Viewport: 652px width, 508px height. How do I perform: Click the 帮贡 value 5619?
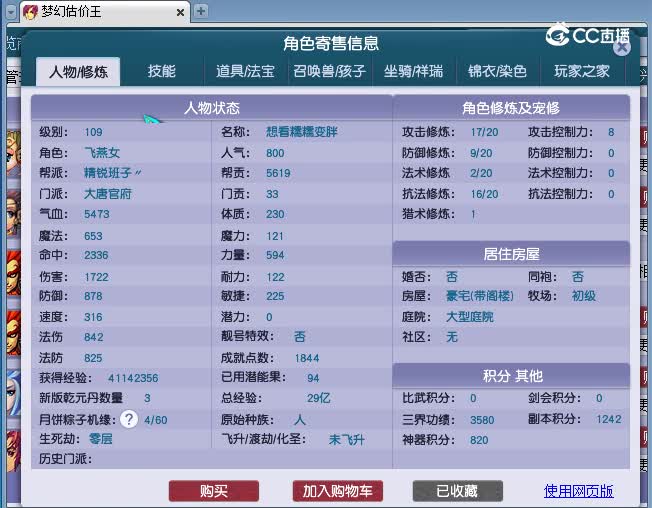[x=278, y=173]
